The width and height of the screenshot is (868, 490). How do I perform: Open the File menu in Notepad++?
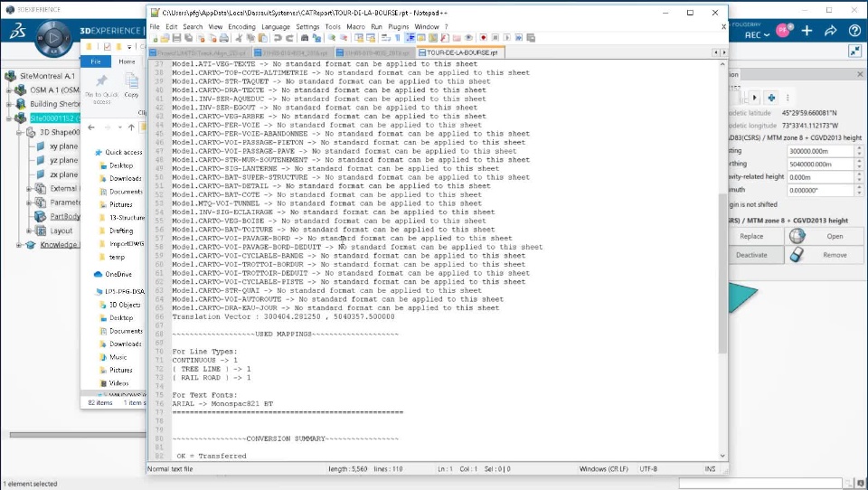(155, 26)
